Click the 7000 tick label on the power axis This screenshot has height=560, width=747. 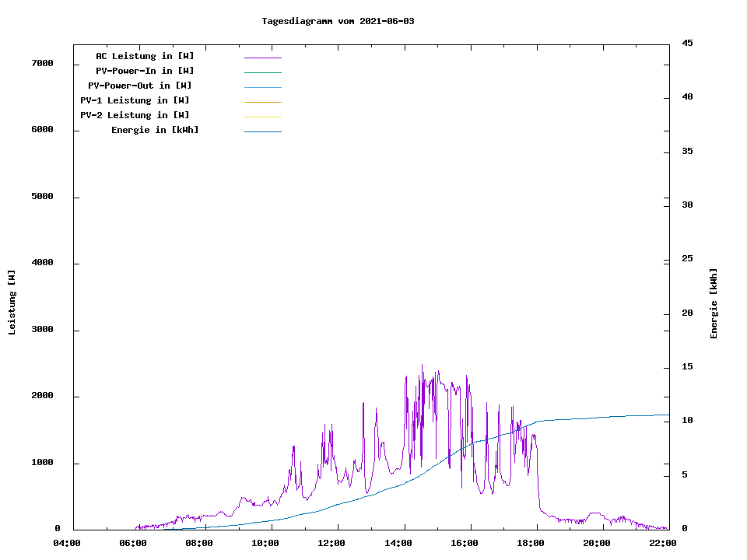41,63
